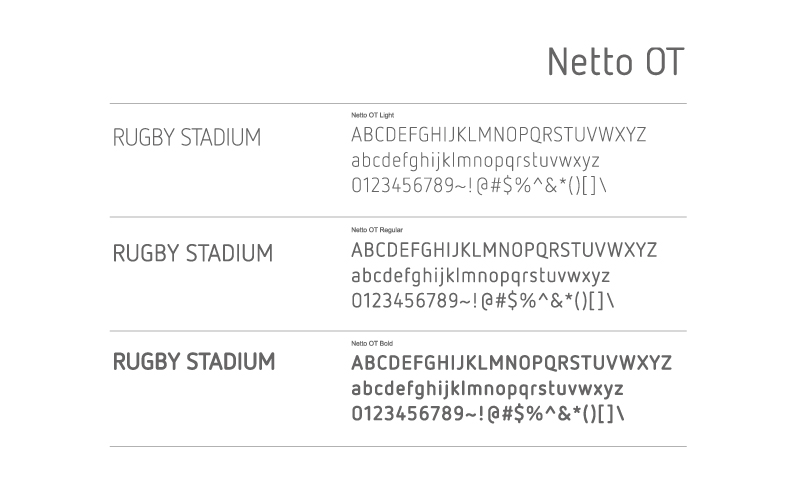
Task: Click the bottom divider line
Action: (398, 447)
